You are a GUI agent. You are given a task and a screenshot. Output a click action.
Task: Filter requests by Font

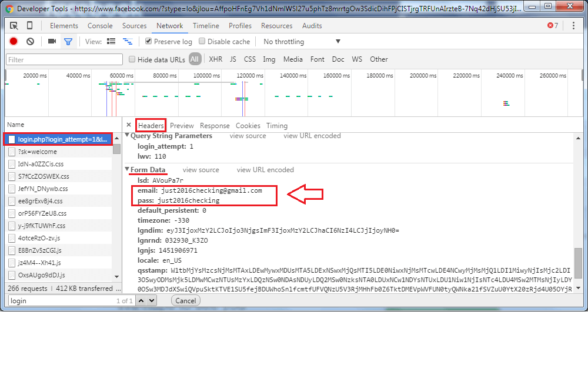(x=318, y=59)
